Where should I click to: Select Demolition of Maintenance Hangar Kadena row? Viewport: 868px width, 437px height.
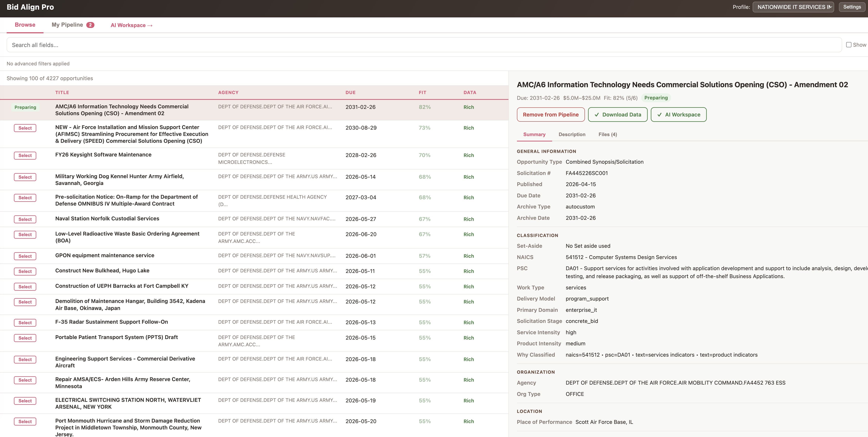[25, 302]
